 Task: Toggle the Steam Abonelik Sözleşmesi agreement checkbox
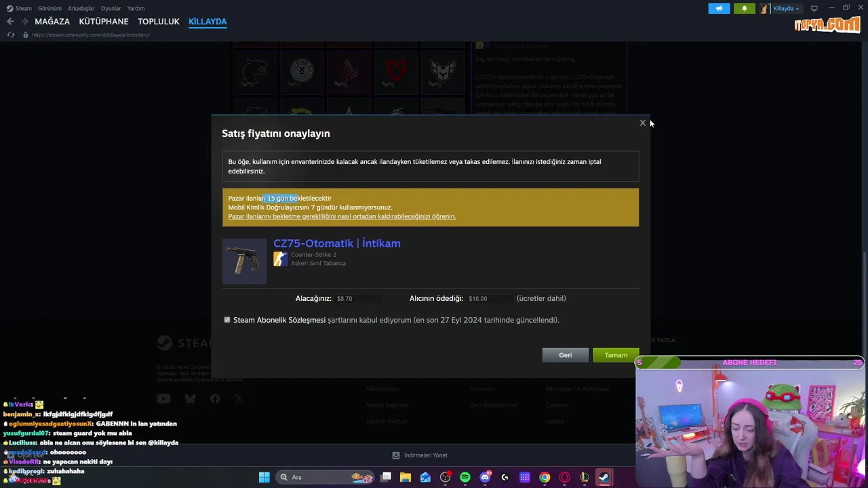click(227, 320)
